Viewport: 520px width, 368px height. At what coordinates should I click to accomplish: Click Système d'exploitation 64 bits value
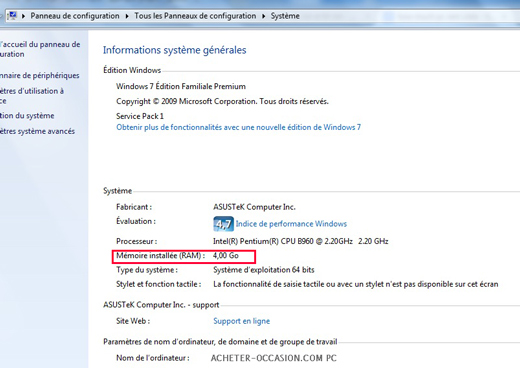[264, 270]
